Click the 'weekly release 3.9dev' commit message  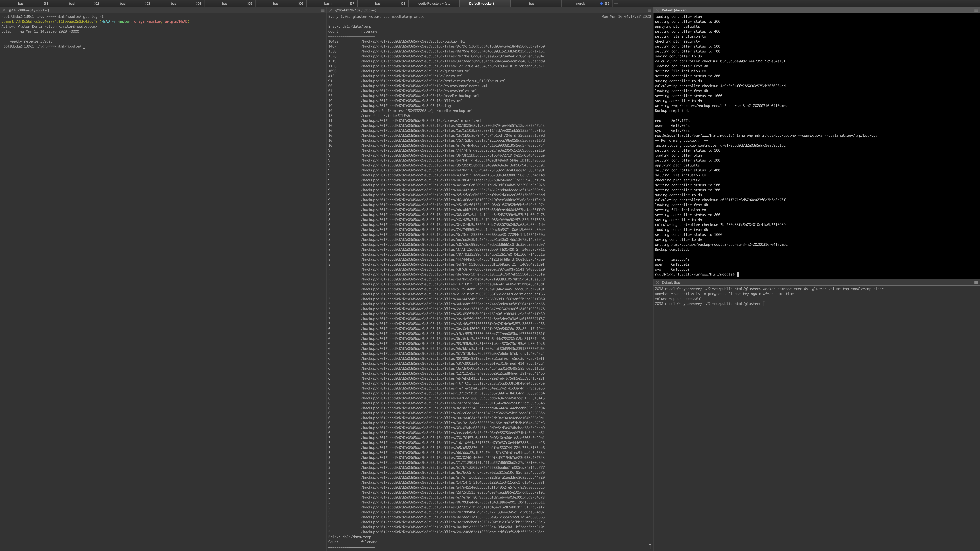point(31,41)
